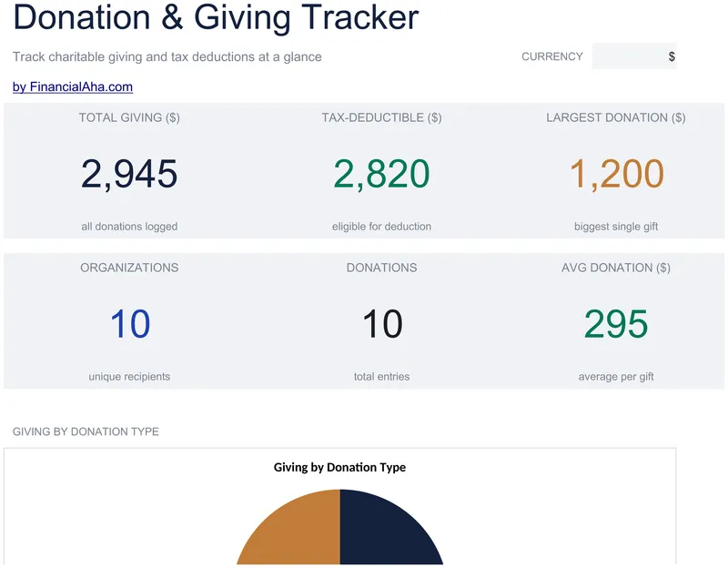Click the GIVING BY DONATION TYPE section heading
The image size is (728, 568).
click(x=86, y=431)
